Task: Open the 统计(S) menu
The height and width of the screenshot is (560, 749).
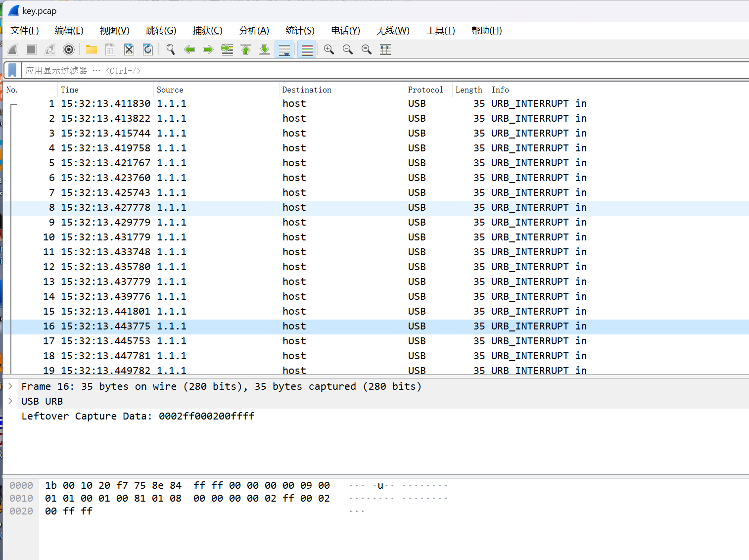Action: [300, 31]
